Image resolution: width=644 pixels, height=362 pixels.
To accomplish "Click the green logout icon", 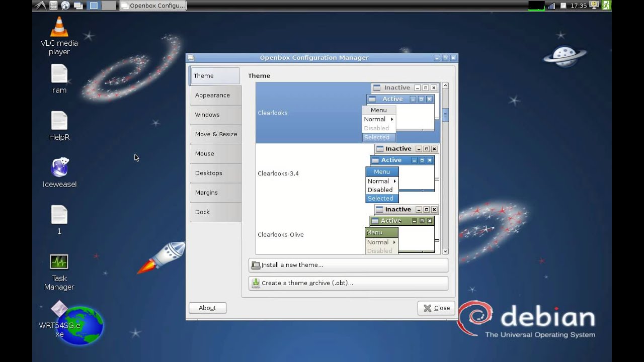I will coord(606,6).
